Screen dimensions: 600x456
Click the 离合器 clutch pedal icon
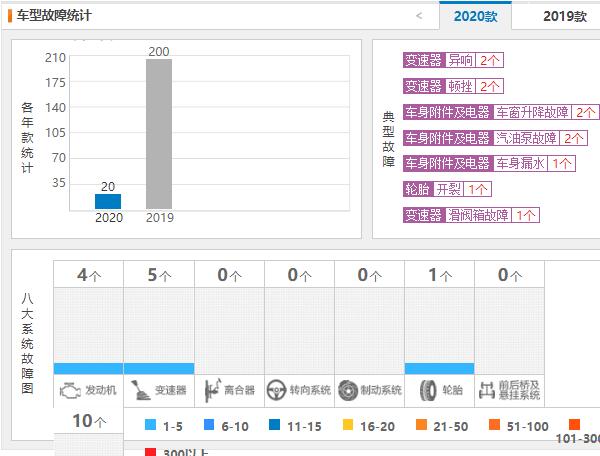(212, 390)
